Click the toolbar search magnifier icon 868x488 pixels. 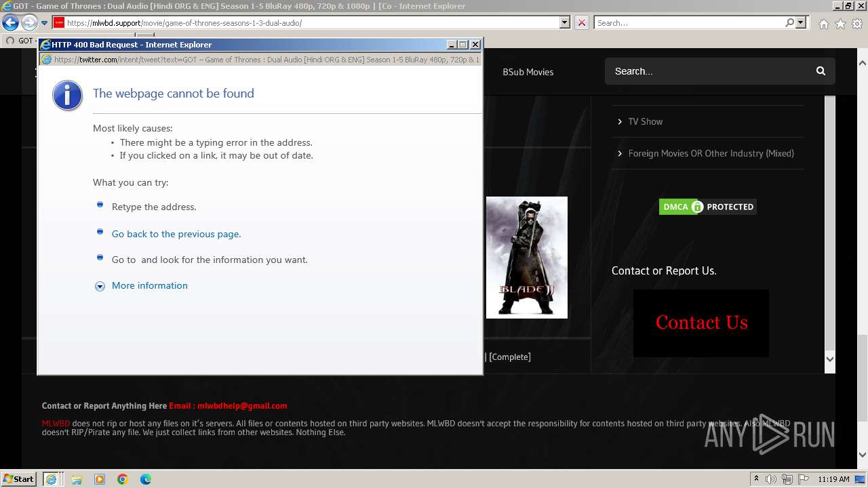point(789,23)
